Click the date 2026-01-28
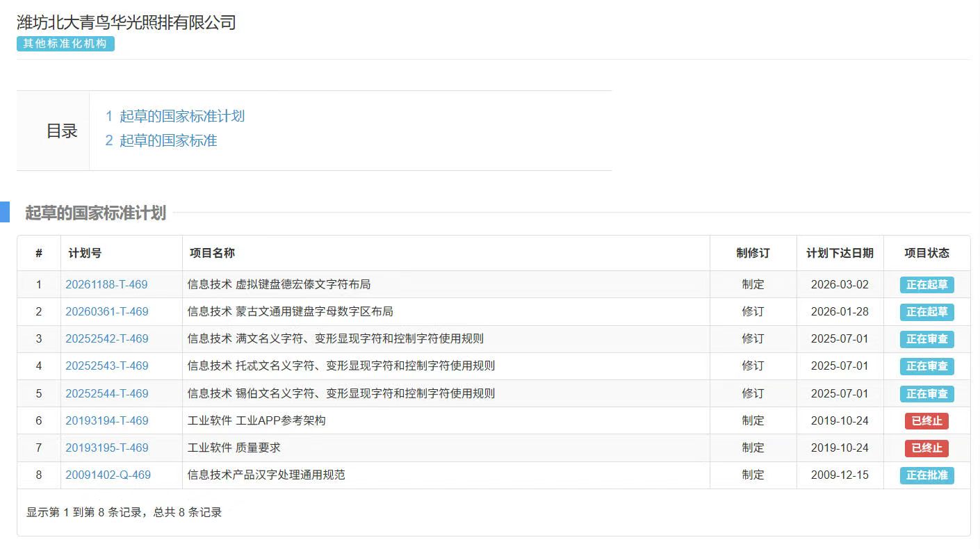Image resolution: width=980 pixels, height=549 pixels. [x=840, y=311]
